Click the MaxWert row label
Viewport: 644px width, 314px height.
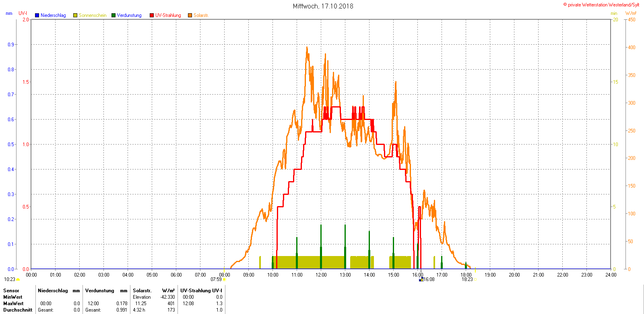coord(13,304)
